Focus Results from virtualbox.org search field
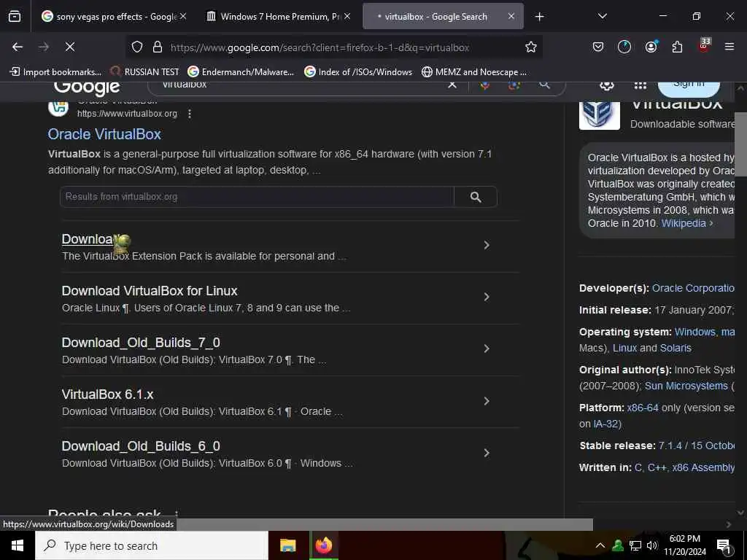 pos(258,197)
